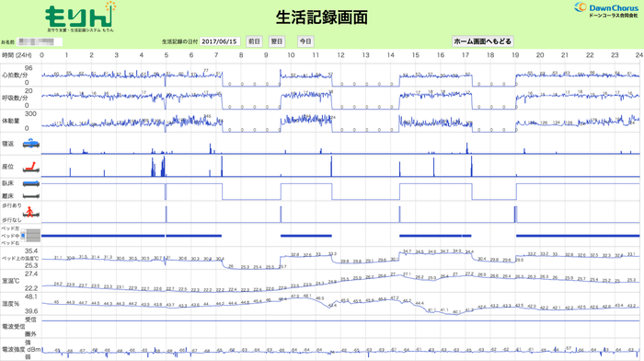Go to next day with 翌日 button
Viewport: 644px width, 361px height.
tap(277, 41)
